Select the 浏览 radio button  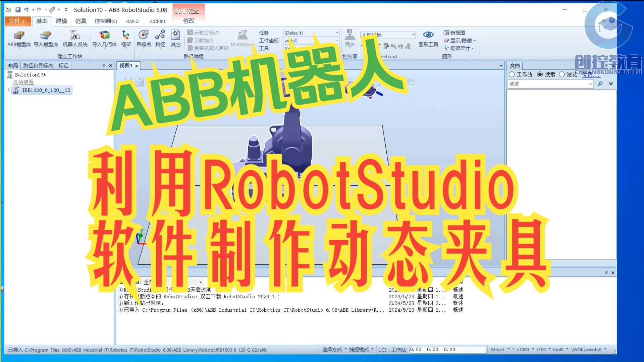pos(562,74)
